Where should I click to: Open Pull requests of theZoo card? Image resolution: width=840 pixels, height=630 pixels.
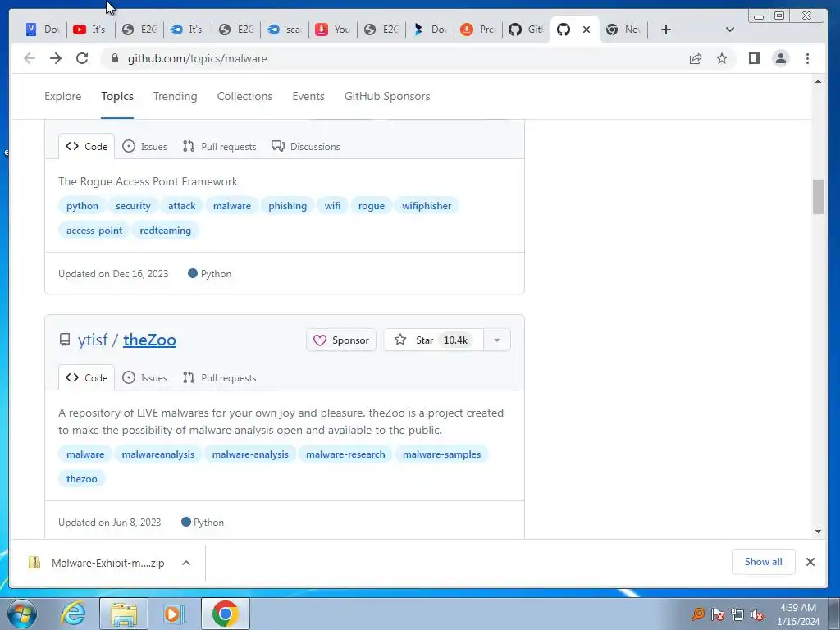pyautogui.click(x=219, y=377)
